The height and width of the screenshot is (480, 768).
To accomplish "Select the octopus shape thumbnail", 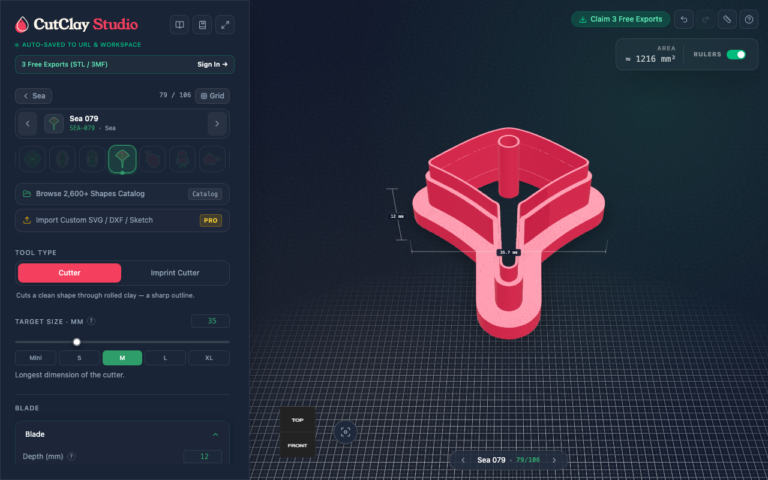I will (182, 159).
